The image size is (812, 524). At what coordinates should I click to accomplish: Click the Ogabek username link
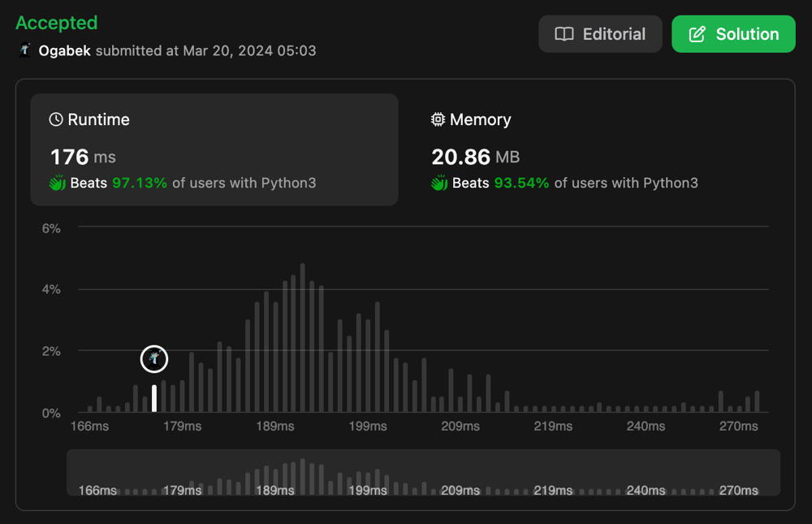point(64,51)
